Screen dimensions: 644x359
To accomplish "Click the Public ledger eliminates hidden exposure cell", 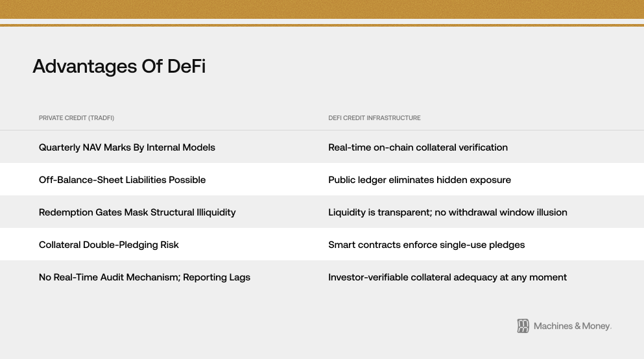I will click(420, 180).
